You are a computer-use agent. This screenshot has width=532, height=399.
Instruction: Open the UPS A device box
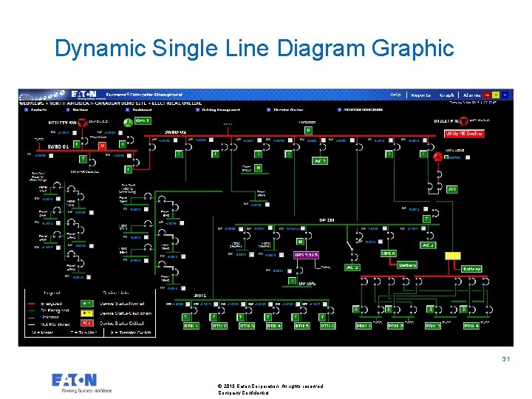click(x=389, y=253)
